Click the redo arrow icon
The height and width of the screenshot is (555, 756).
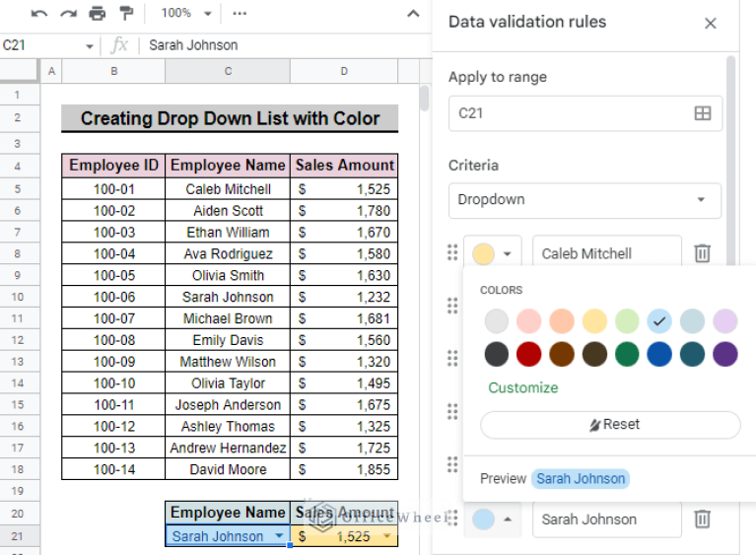68,13
